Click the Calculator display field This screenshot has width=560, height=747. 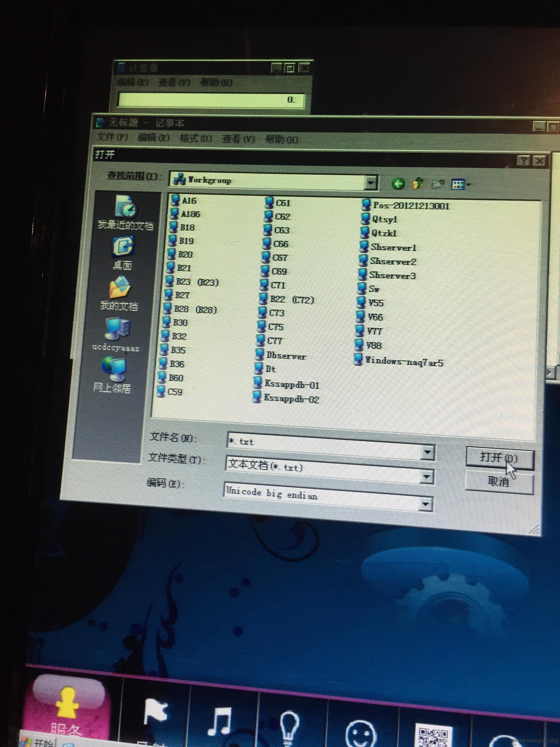[211, 100]
